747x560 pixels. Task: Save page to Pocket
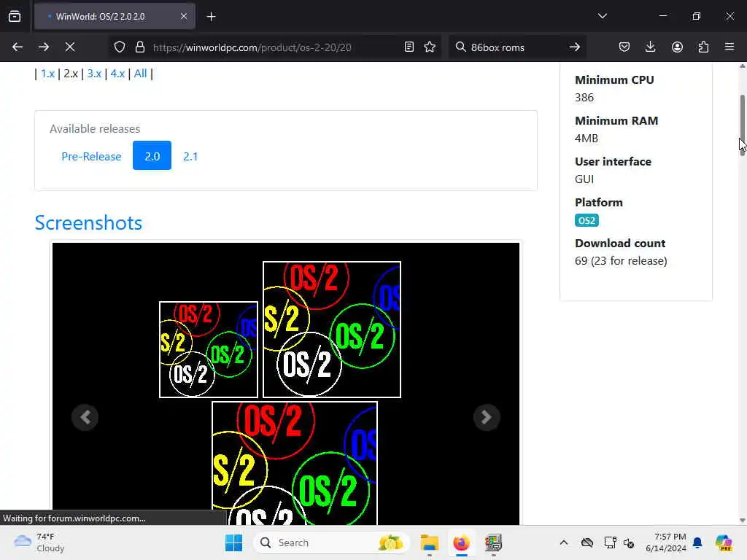[624, 47]
